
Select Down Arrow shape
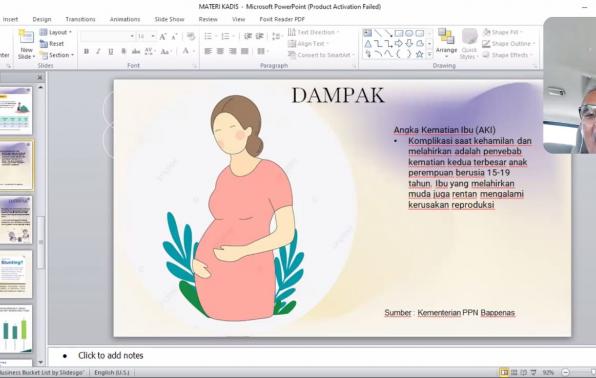(409, 44)
